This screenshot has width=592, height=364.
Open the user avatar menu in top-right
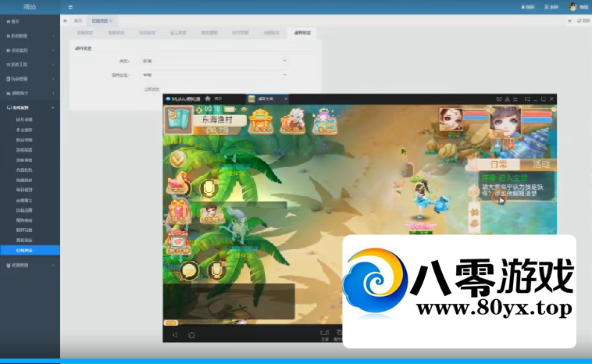tap(578, 7)
